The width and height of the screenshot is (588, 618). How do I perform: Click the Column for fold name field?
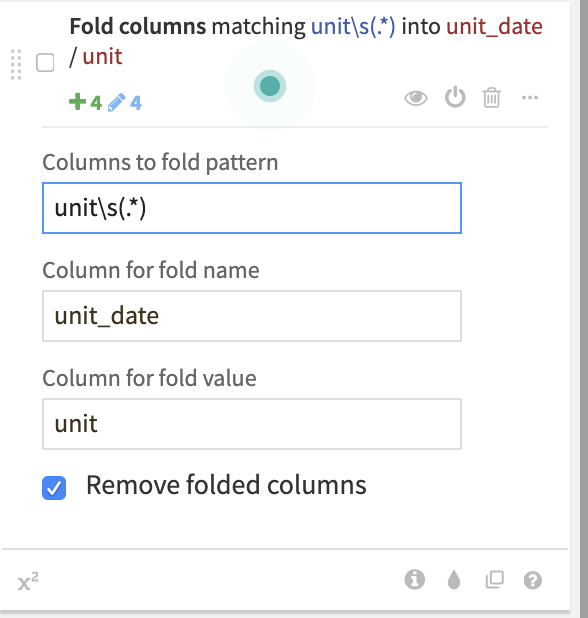coord(252,316)
